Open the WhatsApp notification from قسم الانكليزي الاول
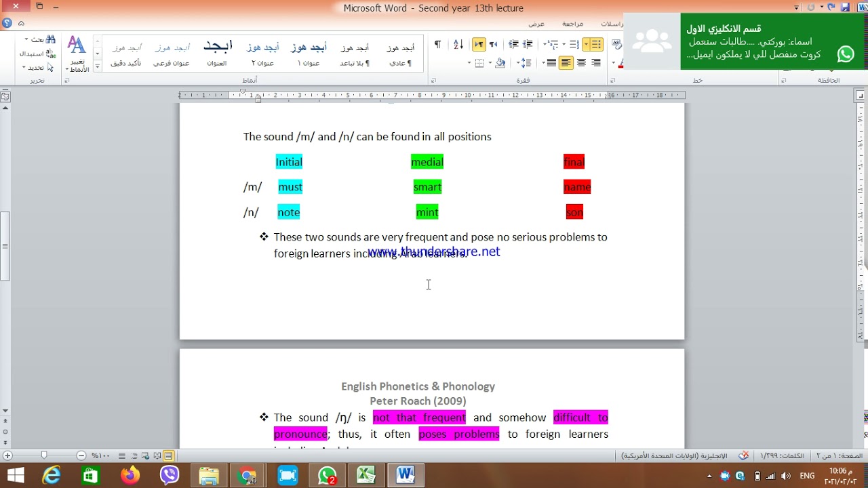Screen dimensions: 868x488 745,41
